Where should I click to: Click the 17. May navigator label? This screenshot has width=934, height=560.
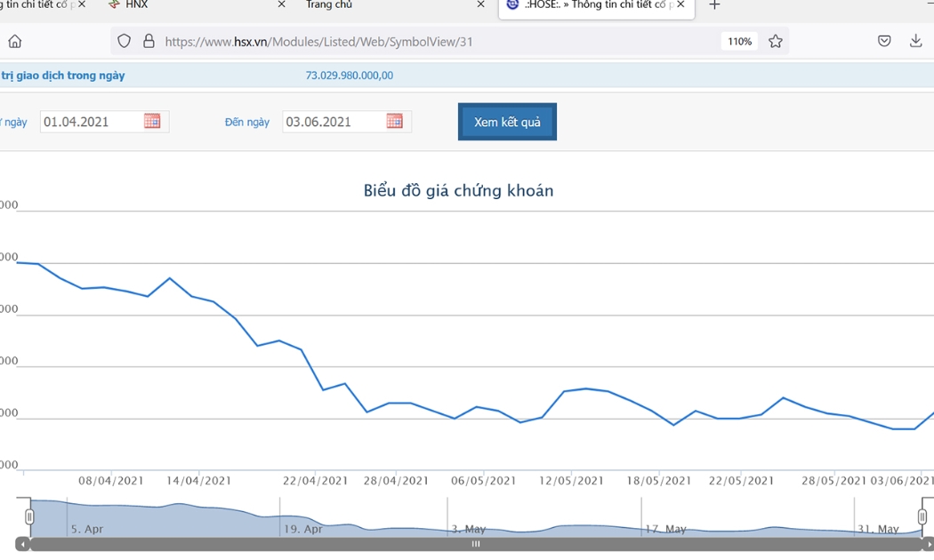(665, 529)
